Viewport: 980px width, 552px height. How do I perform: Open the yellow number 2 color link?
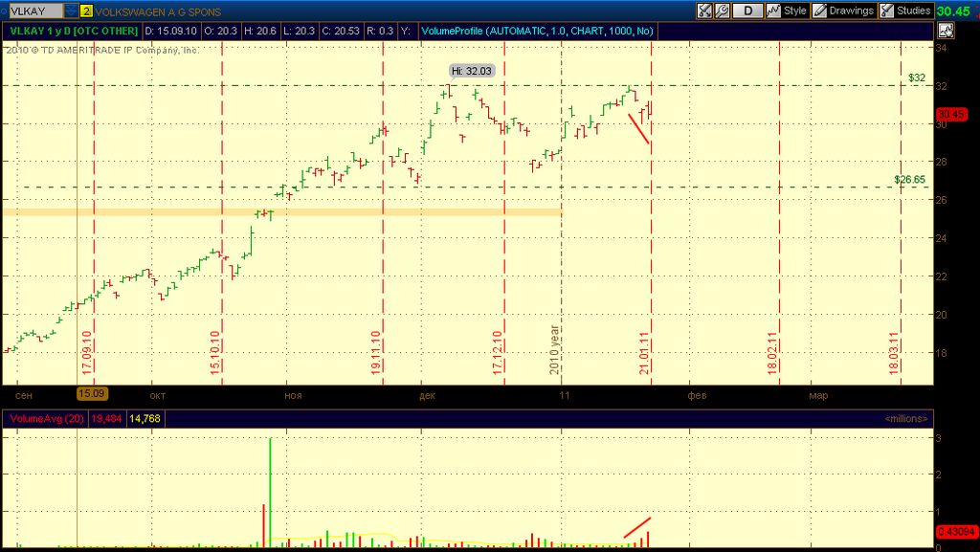click(x=86, y=11)
